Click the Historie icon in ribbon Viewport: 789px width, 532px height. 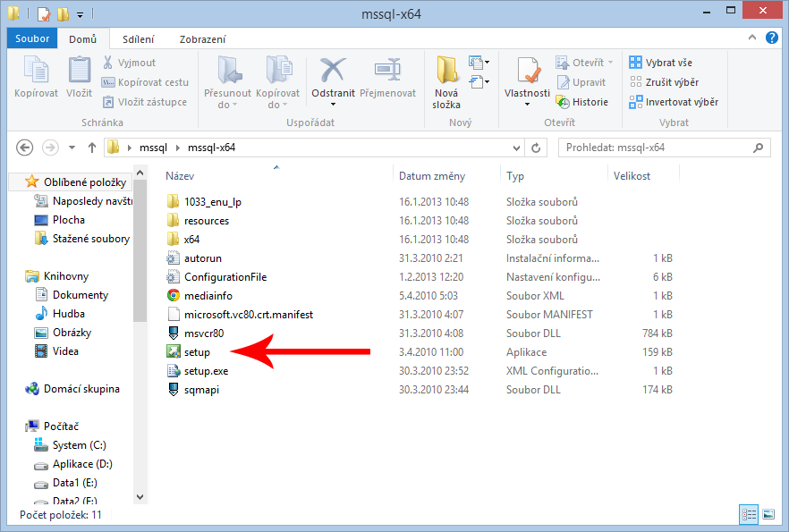click(x=581, y=102)
